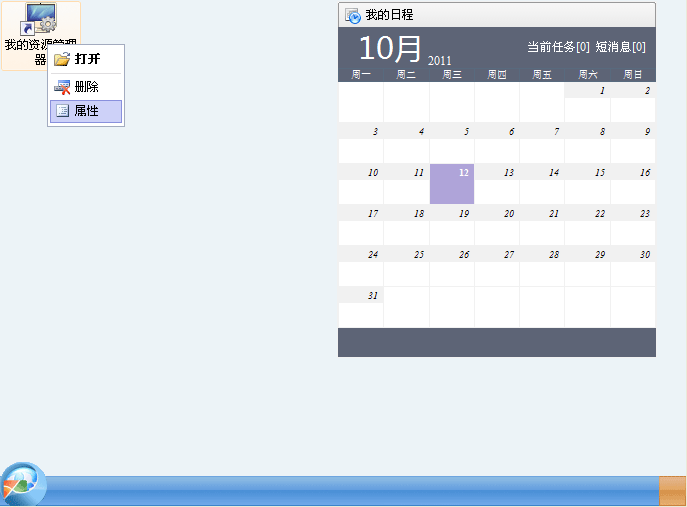Image resolution: width=687 pixels, height=507 pixels.
Task: Click the 2011 year label
Action: 439,60
